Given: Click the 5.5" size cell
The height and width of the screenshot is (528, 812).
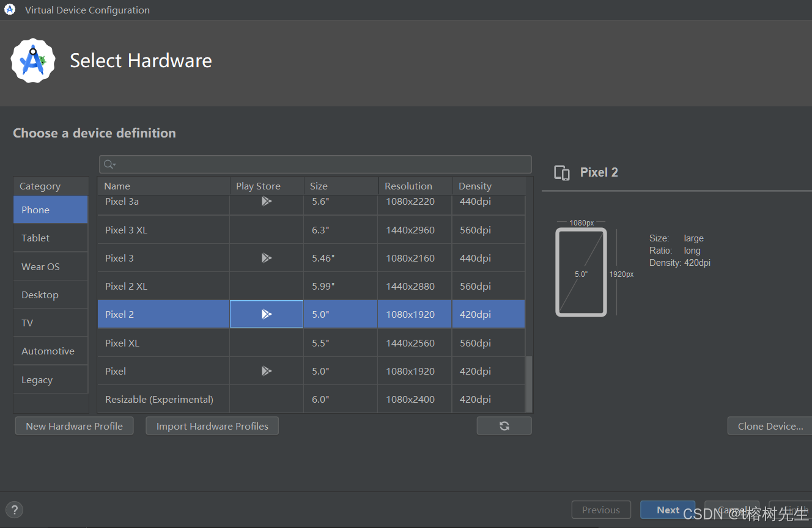Looking at the screenshot, I should pos(341,343).
